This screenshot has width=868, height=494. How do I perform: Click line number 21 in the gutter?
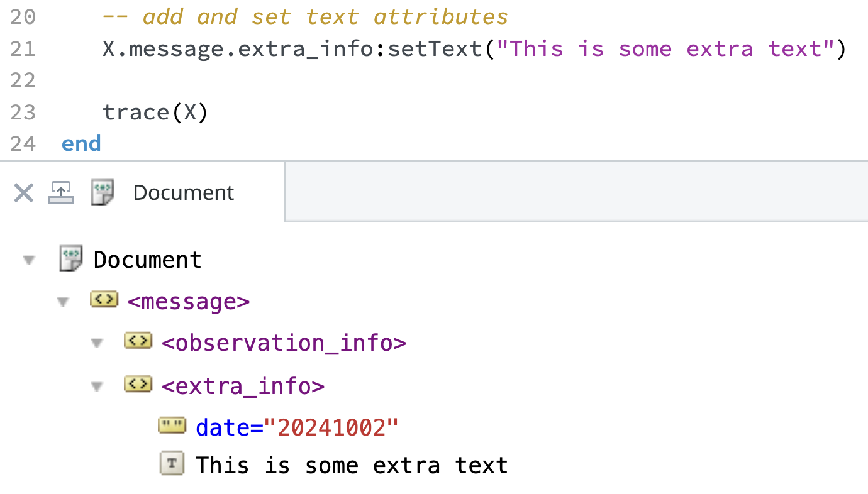coord(23,49)
